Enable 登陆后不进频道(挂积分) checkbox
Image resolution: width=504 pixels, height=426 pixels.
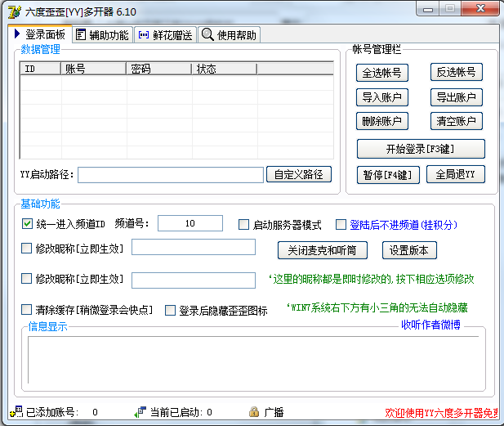(x=341, y=225)
